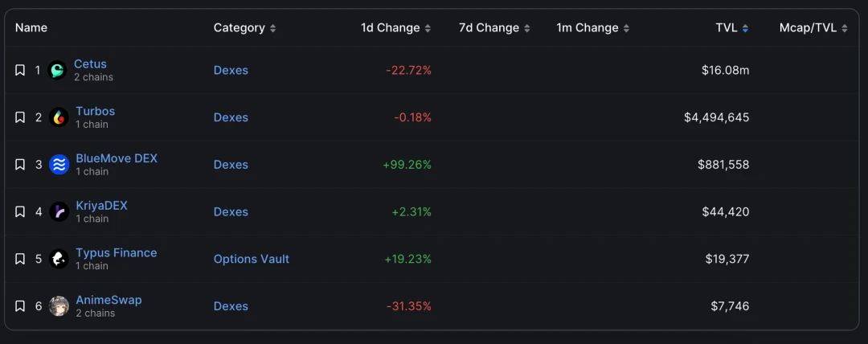
Task: Sort by 7d Change column header
Action: [x=494, y=27]
